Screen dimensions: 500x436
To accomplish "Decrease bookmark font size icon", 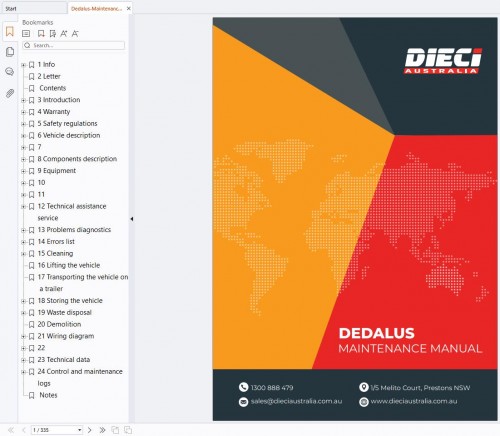I will 75,33.
